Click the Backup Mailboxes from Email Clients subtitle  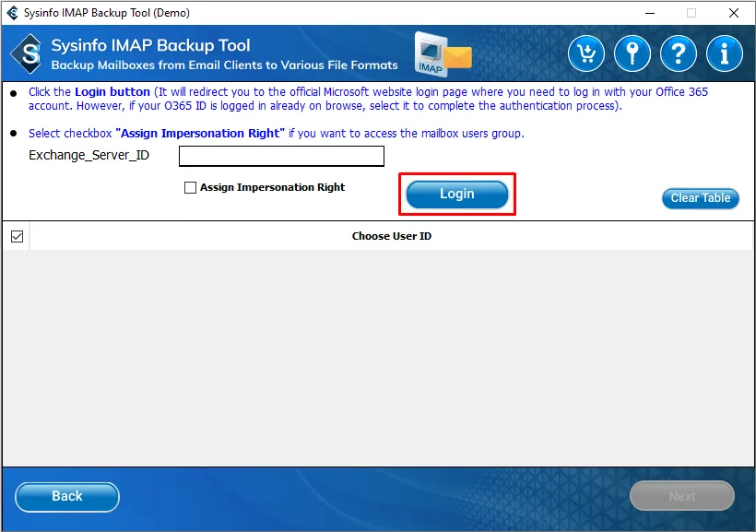(x=225, y=65)
